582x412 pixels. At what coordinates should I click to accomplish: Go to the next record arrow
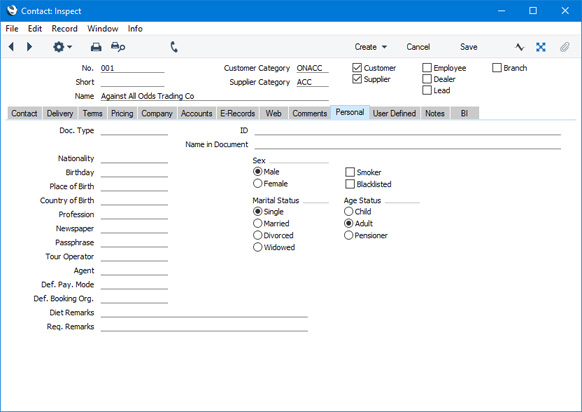(x=29, y=47)
